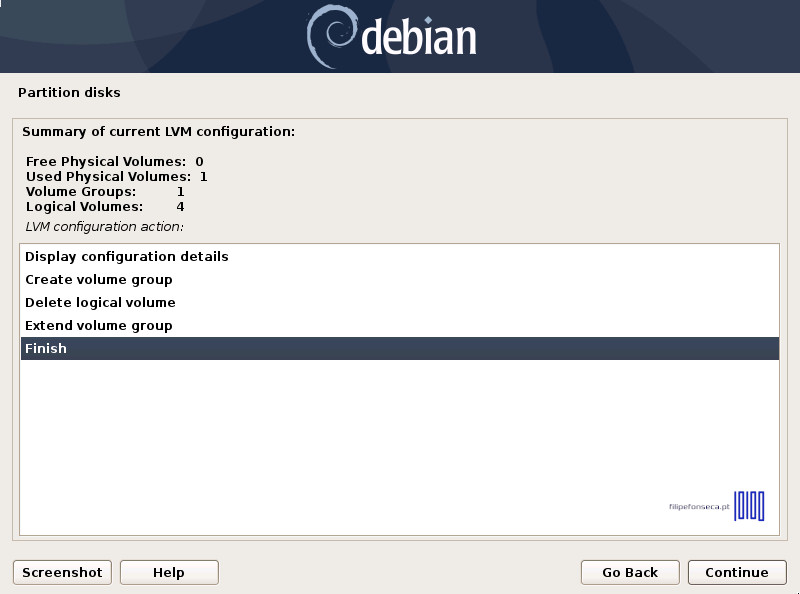This screenshot has width=800, height=594.
Task: Select the highlighted Finish entry
Action: [46, 349]
